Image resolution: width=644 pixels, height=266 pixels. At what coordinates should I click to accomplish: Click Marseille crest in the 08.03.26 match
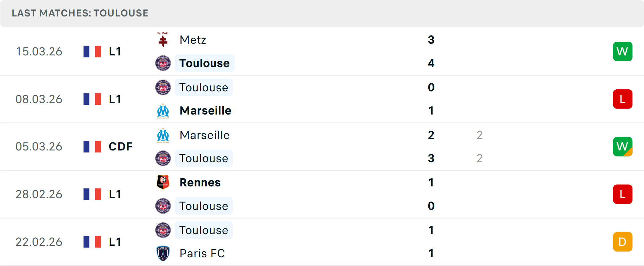pyautogui.click(x=163, y=111)
